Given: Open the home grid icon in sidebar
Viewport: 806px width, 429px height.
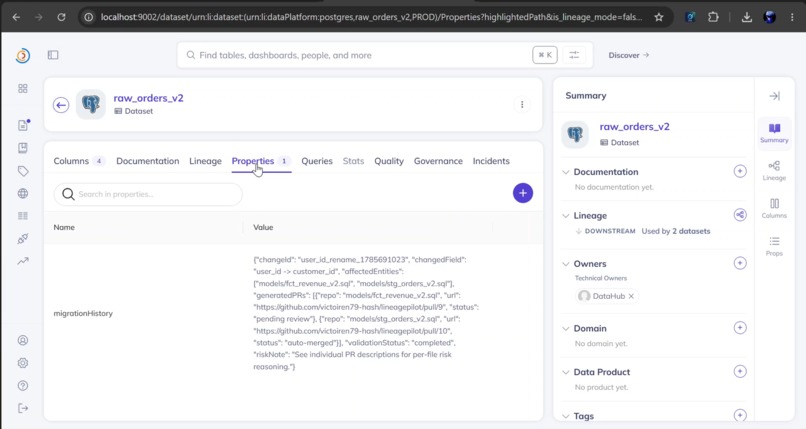Looking at the screenshot, I should [23, 88].
